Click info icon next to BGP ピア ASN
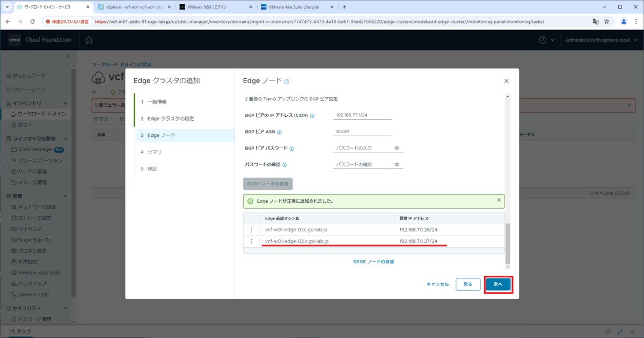The image size is (644, 338). [x=280, y=132]
